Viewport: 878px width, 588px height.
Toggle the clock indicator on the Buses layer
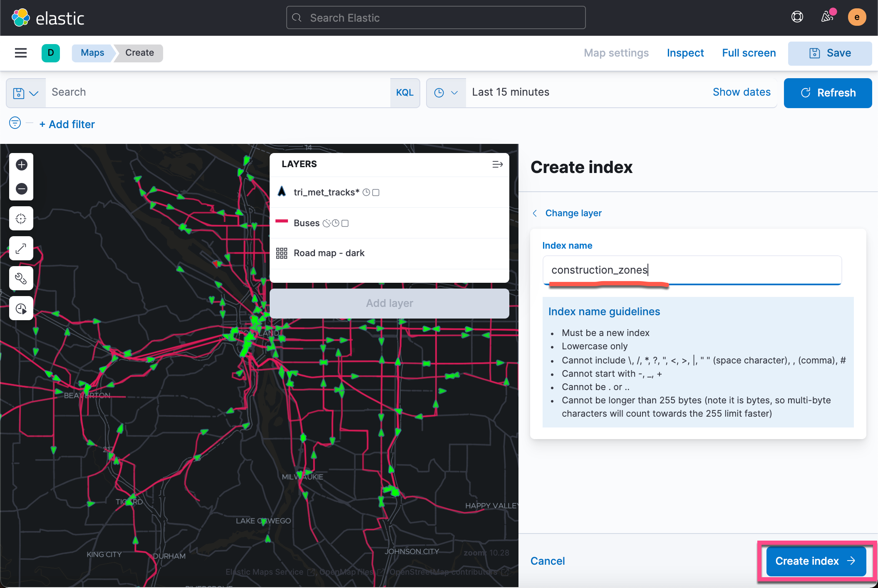[336, 223]
